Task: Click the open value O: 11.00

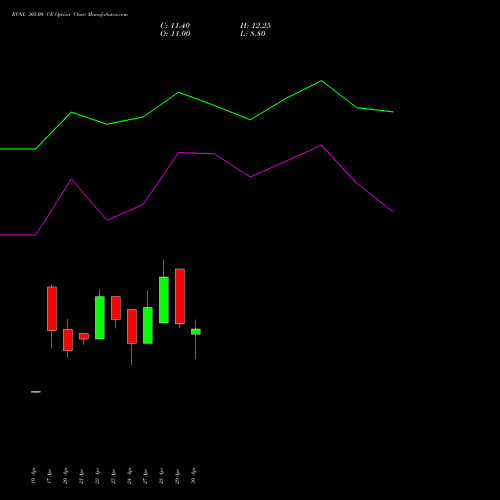Action: (x=175, y=34)
